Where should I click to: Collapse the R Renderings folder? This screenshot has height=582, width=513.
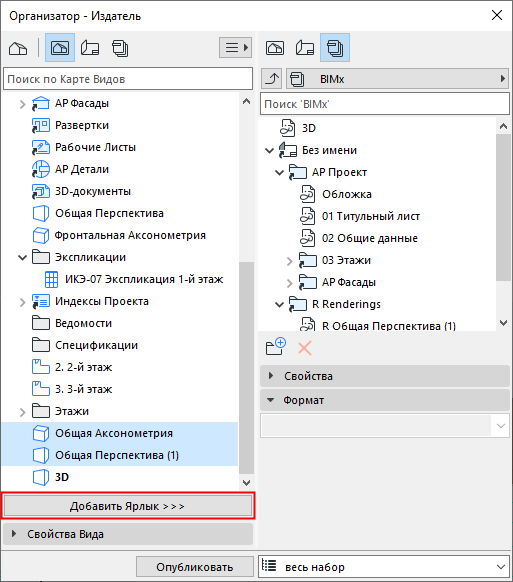tap(279, 305)
